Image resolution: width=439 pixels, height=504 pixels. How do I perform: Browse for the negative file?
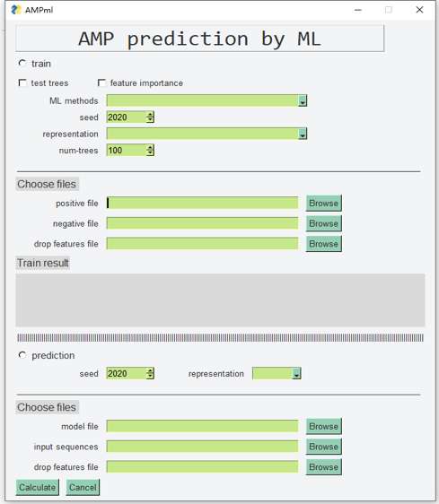[323, 223]
